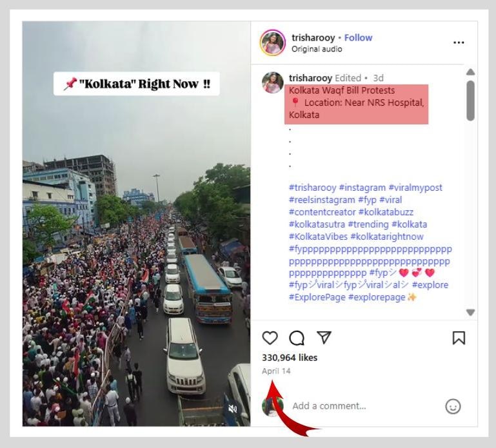Unmute video with muted speaker icon
This screenshot has height=448, width=496.
coord(232,409)
